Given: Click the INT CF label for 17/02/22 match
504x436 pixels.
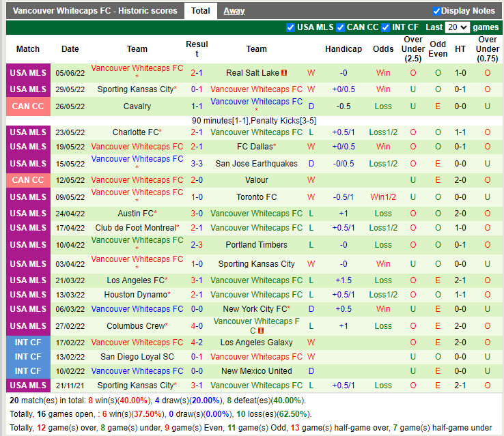Looking at the screenshot, I should point(28,343).
